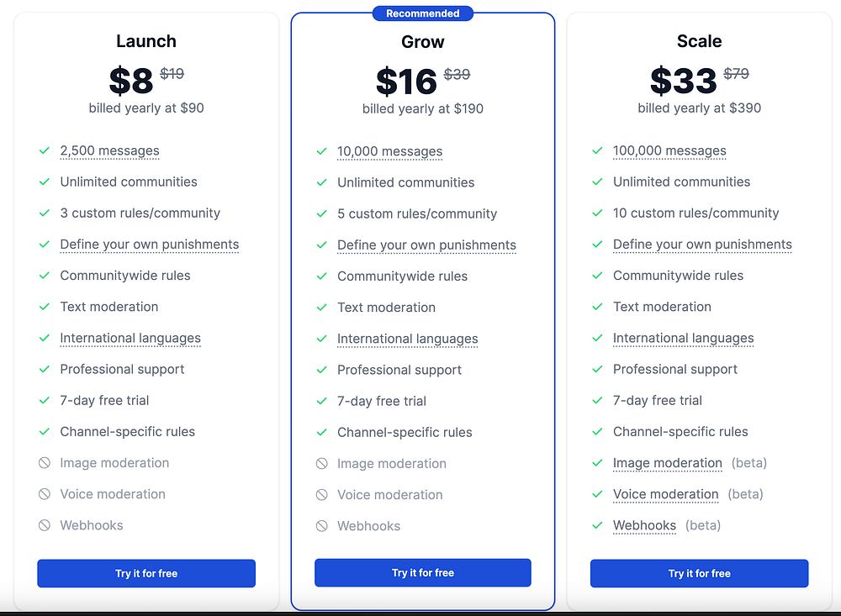Click the 2,500 messages underlined text
This screenshot has height=616, width=841.
[x=110, y=150]
